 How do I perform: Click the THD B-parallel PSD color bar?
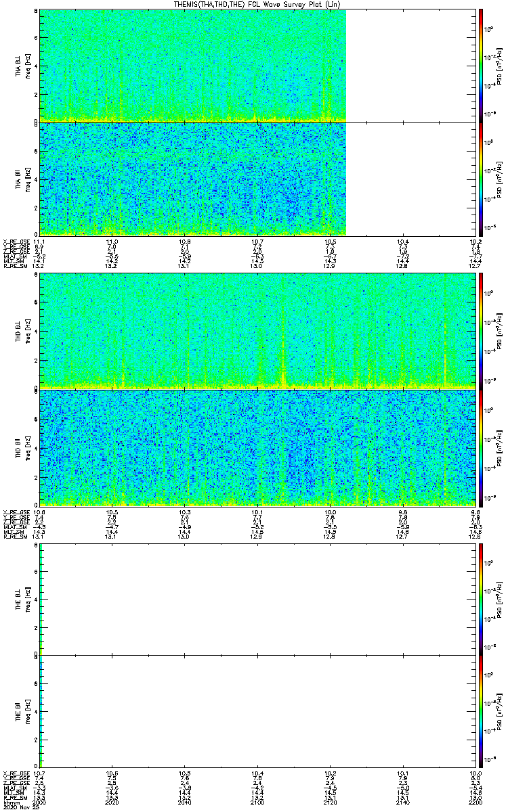[481, 447]
